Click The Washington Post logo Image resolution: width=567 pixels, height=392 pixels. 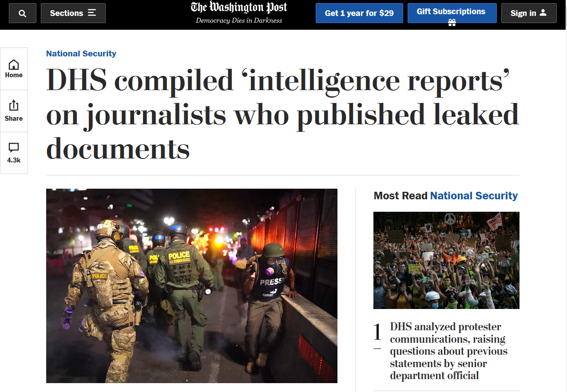click(x=239, y=8)
